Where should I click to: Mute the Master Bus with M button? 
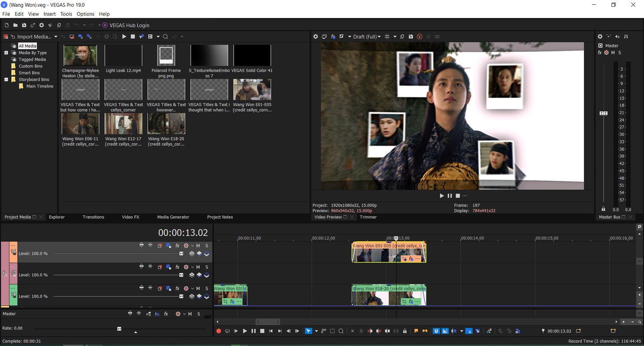coord(613,53)
